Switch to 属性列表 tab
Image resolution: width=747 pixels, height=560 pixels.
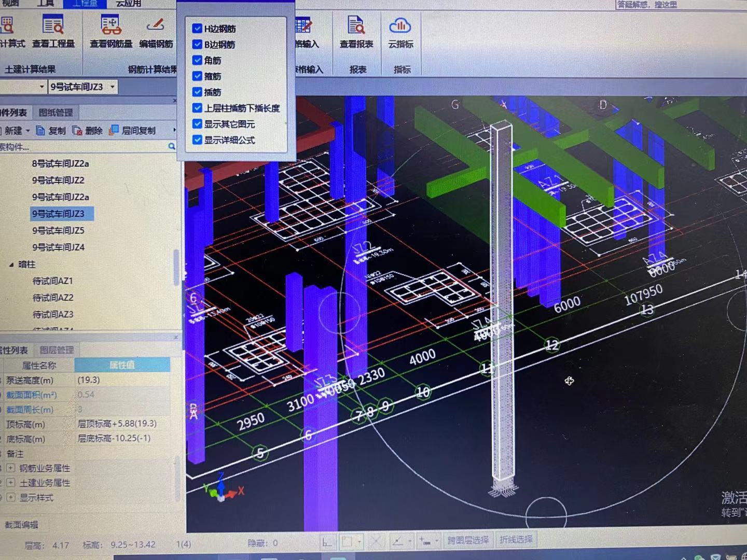coord(14,350)
